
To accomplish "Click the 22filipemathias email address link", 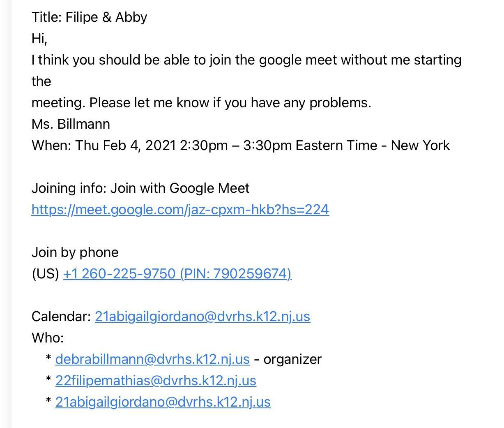I will point(155,381).
